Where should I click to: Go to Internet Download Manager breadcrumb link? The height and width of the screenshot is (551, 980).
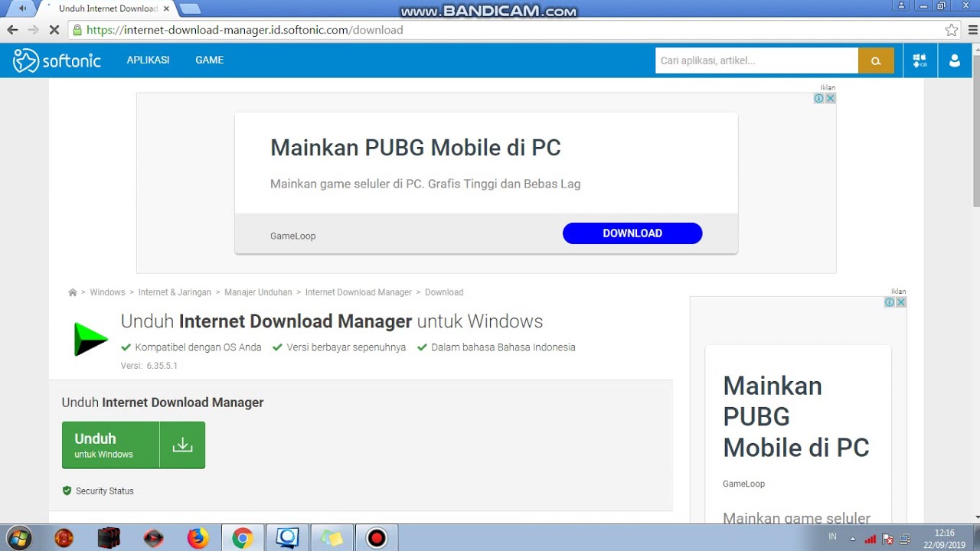coord(358,292)
